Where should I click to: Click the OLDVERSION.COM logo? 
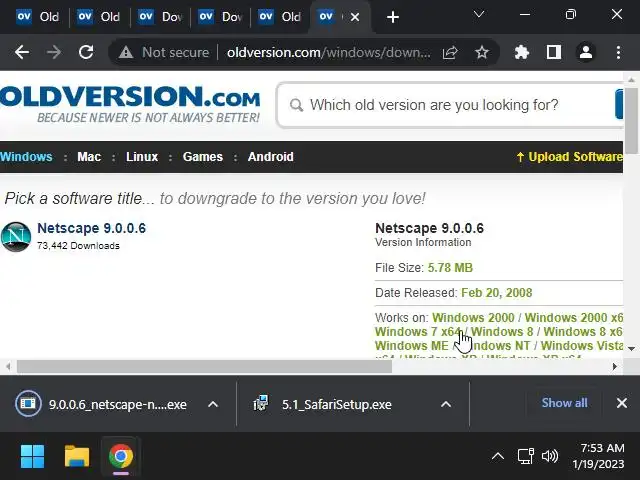[x=130, y=104]
